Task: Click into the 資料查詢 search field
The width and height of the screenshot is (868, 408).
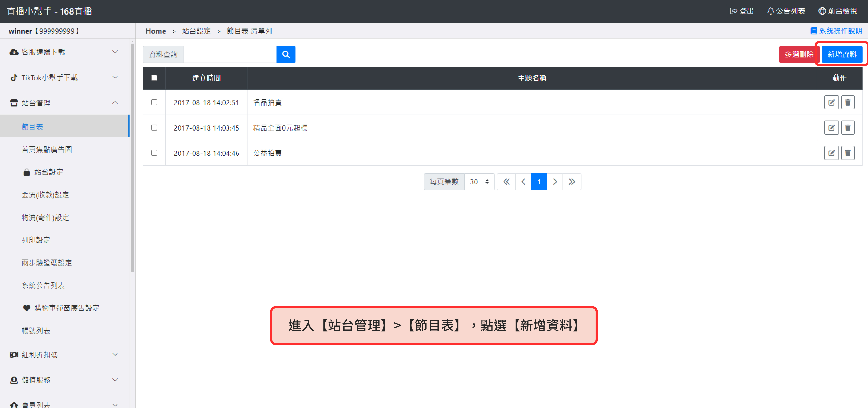Action: [229, 54]
